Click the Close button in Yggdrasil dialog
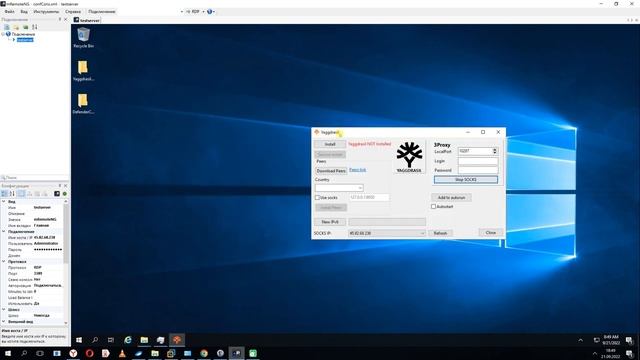Viewport: 640px width, 360px height. (x=491, y=232)
